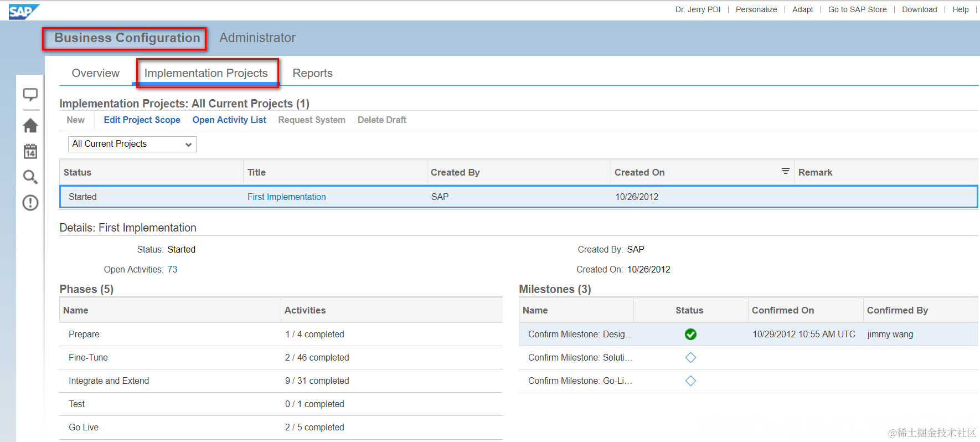This screenshot has height=442, width=980.
Task: Open the alerts exclamation icon
Action: [x=30, y=203]
